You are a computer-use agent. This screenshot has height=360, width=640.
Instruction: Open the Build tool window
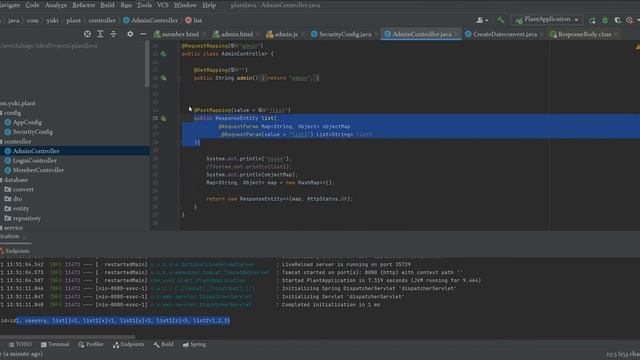[163, 344]
